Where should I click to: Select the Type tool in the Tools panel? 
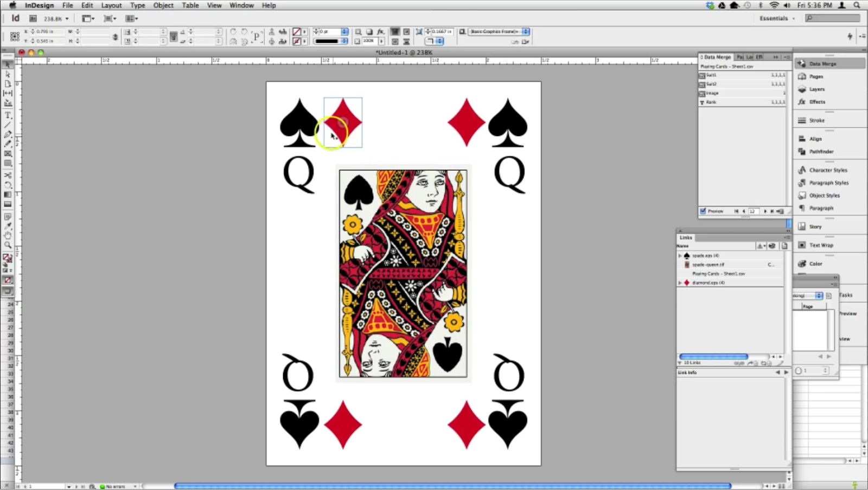pos(7,116)
